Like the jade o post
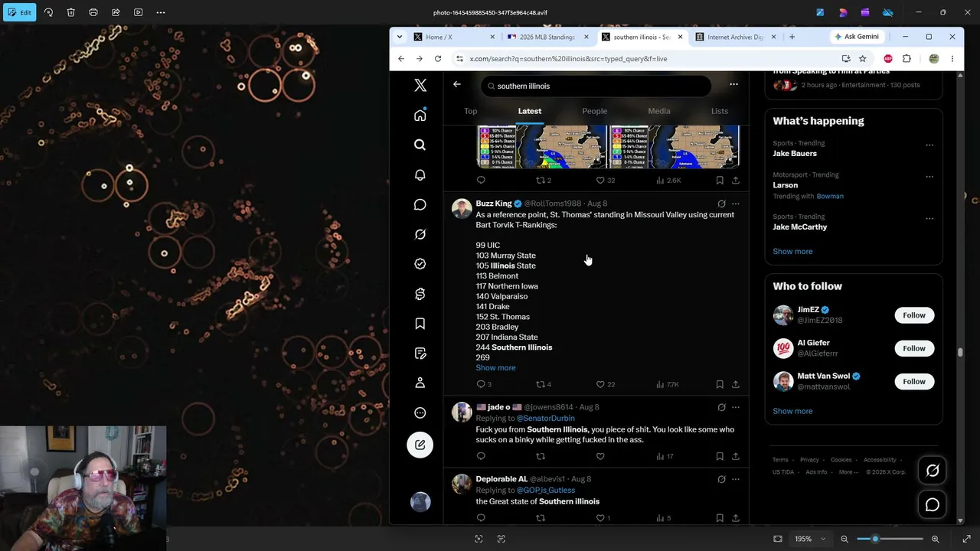The image size is (980, 551). click(x=600, y=456)
